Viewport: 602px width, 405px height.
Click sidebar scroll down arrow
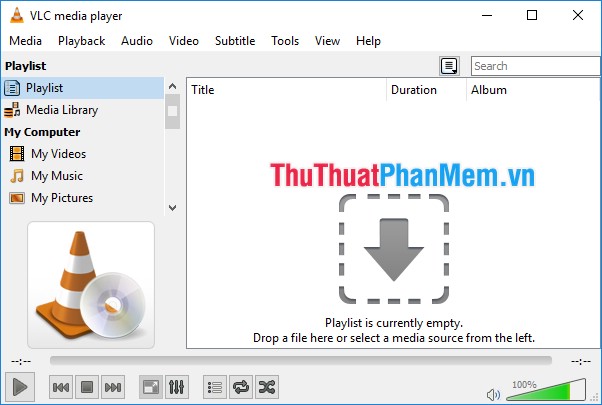click(173, 208)
